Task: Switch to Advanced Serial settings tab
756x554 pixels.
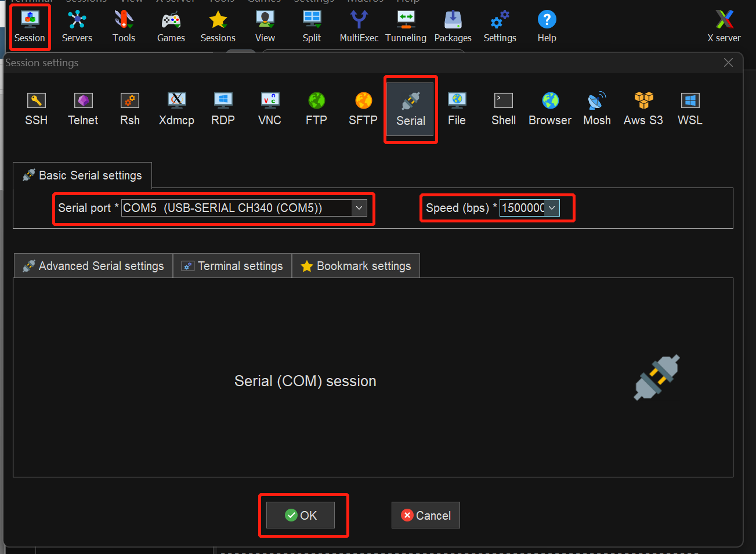Action: pos(93,266)
